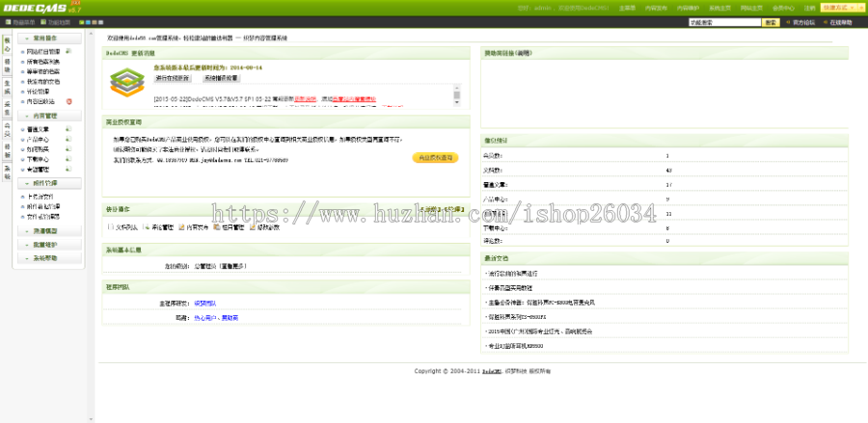
Task: Click the 【管理】 link in 快捷操作 header
Action: (455, 209)
